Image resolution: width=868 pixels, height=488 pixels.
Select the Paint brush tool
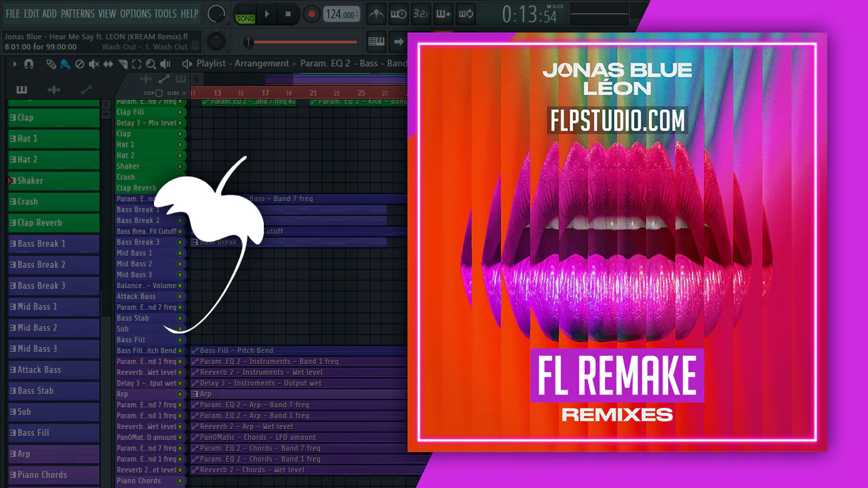coord(65,64)
